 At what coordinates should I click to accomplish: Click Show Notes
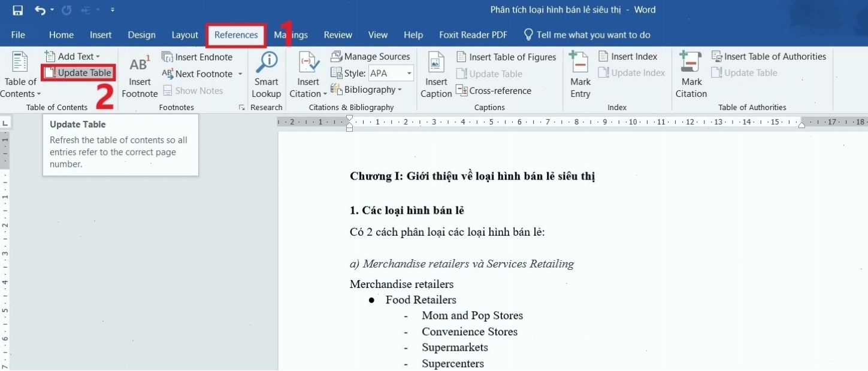(192, 90)
